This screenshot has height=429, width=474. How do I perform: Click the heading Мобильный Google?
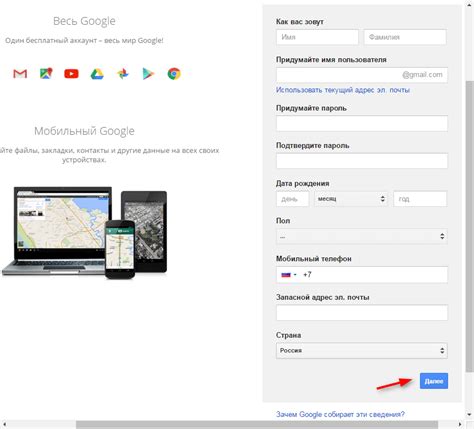pyautogui.click(x=84, y=131)
